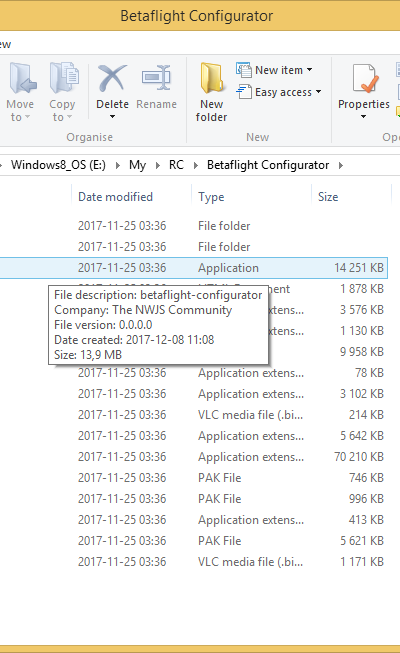This screenshot has width=400, height=653.
Task: Expand the Delete dropdown arrow
Action: coord(112,117)
